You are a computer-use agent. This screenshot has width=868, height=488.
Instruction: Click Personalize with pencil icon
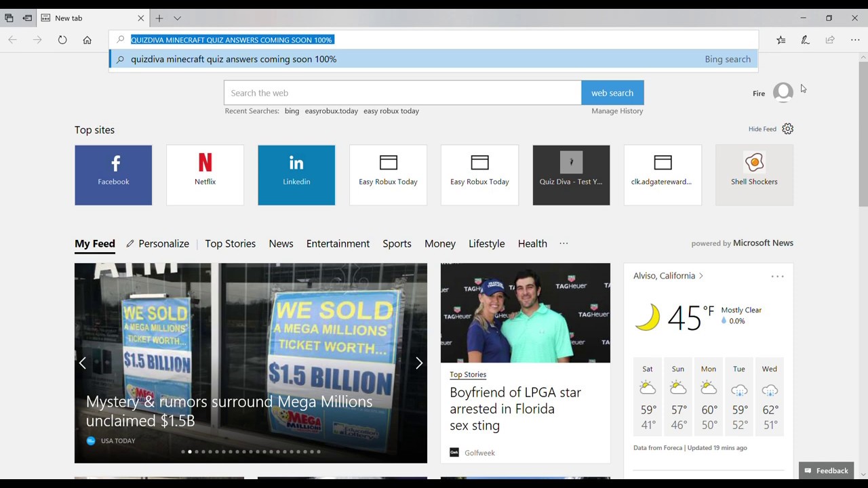point(157,244)
